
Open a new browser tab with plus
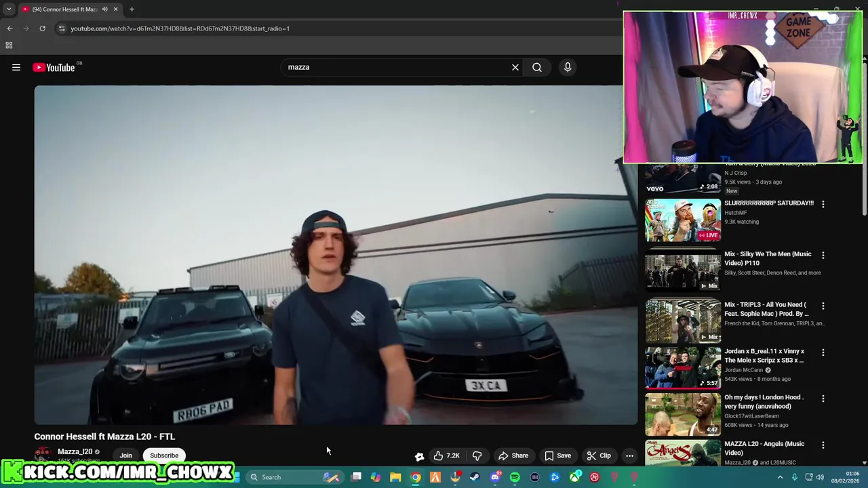(132, 9)
